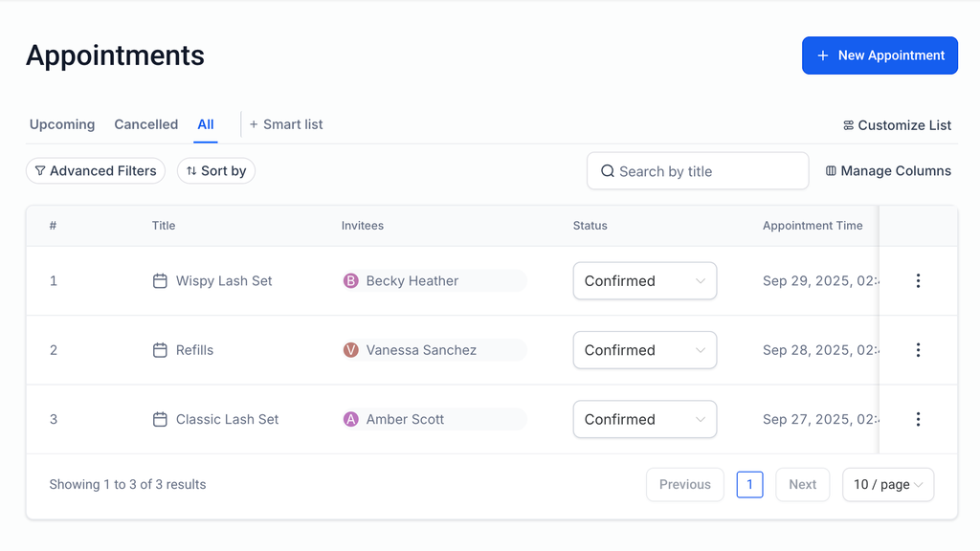Open the Sort by options
980x551 pixels.
coord(216,171)
